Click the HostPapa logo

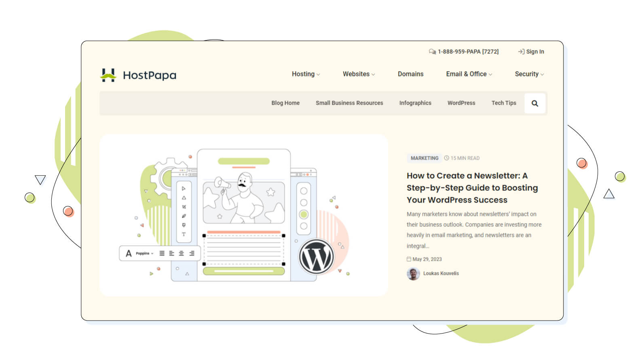pos(138,75)
